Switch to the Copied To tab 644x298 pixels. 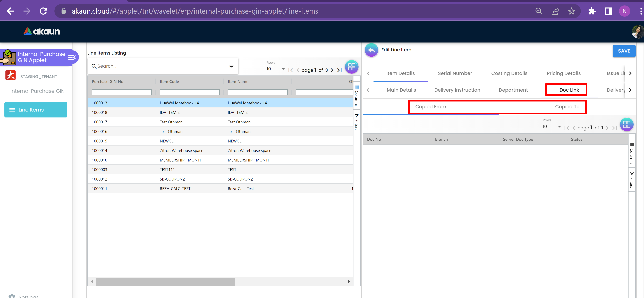(567, 107)
